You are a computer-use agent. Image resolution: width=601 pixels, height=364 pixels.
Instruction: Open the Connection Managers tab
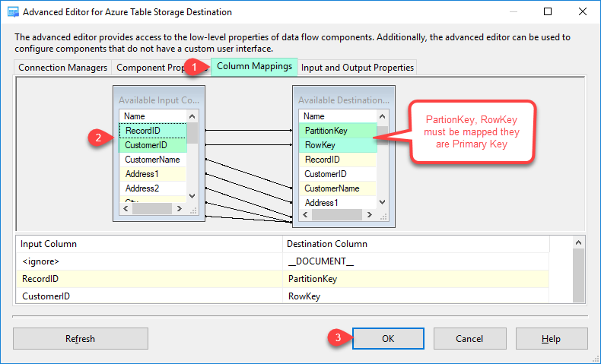pos(63,68)
